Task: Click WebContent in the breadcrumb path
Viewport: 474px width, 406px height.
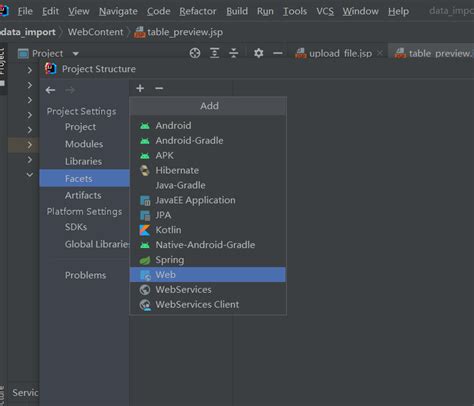Action: 96,32
